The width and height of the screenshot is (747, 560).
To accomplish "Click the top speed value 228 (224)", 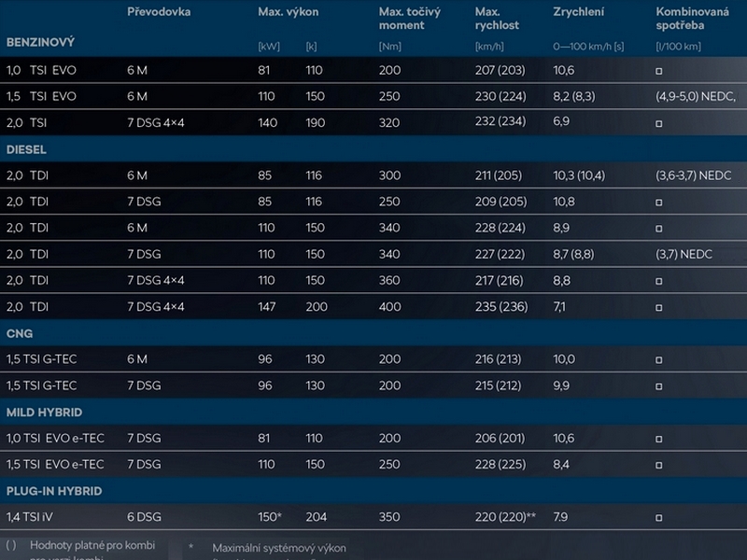I will tap(500, 228).
